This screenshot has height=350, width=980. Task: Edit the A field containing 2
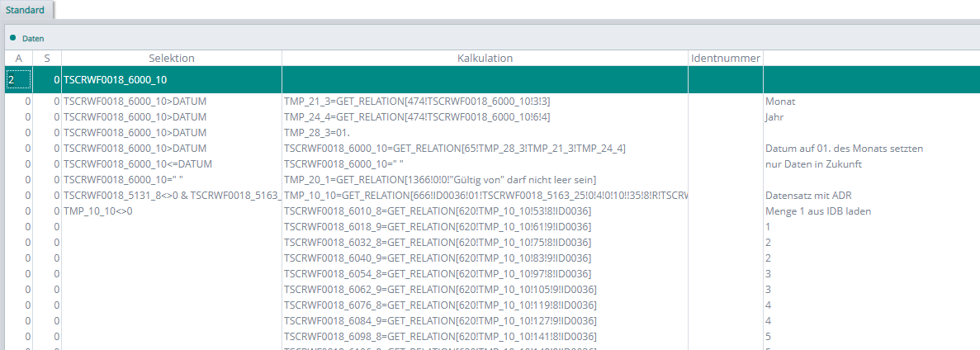click(x=18, y=80)
